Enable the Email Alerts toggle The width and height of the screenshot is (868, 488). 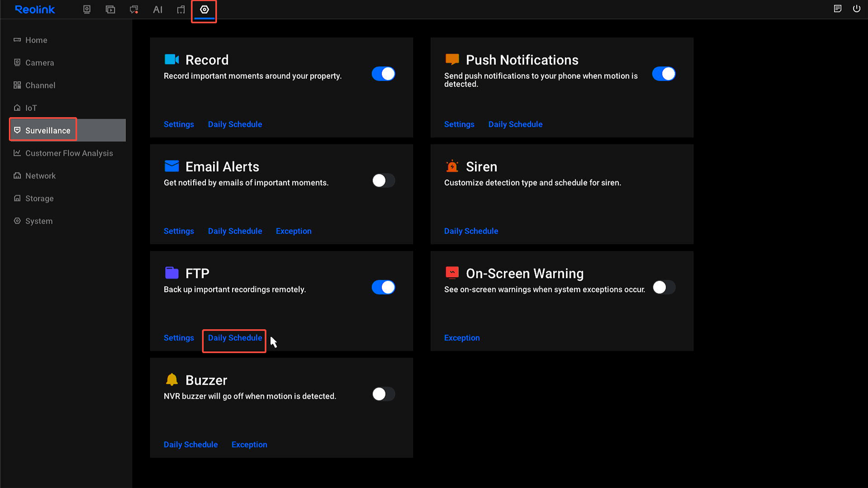[383, 180]
